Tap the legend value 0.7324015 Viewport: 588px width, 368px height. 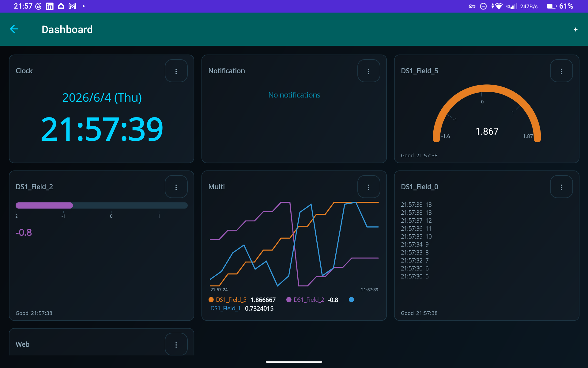coord(259,308)
